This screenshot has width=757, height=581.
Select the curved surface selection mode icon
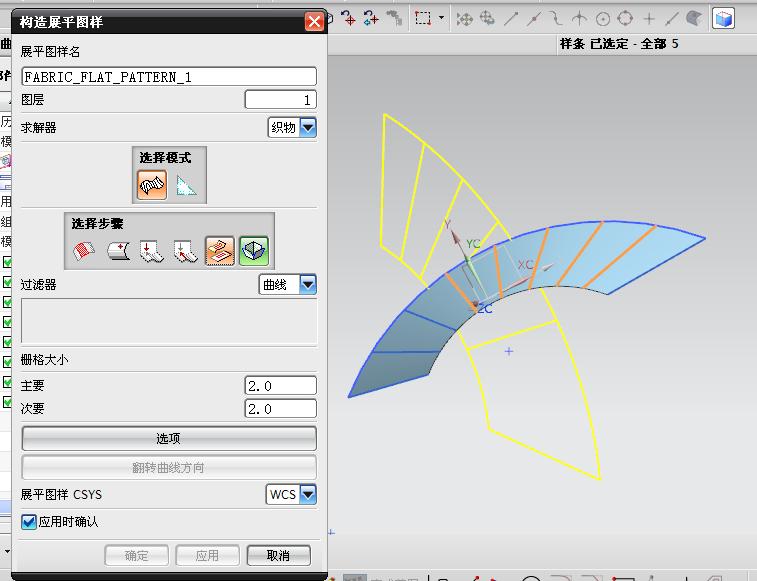(152, 184)
